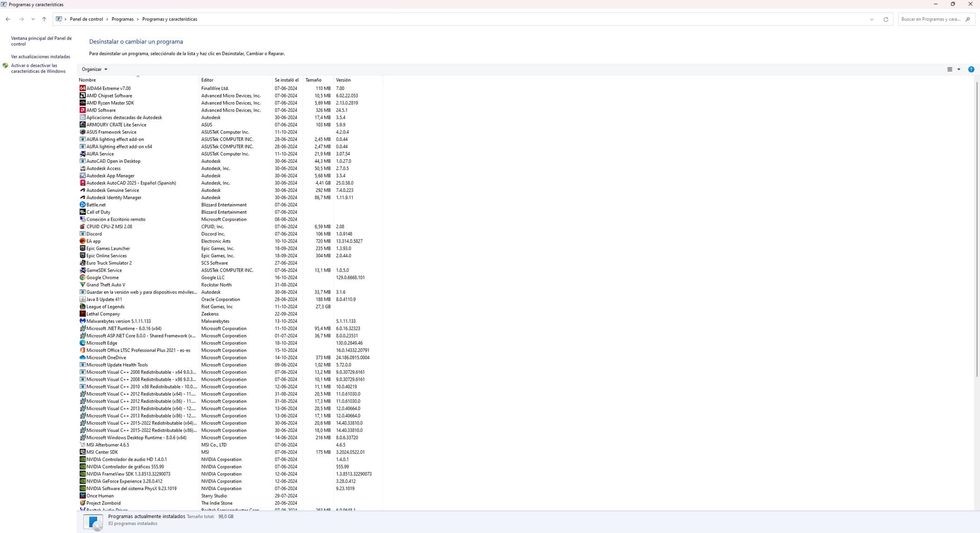Click the search programs input field
The width and height of the screenshot is (980, 533).
coord(931,19)
